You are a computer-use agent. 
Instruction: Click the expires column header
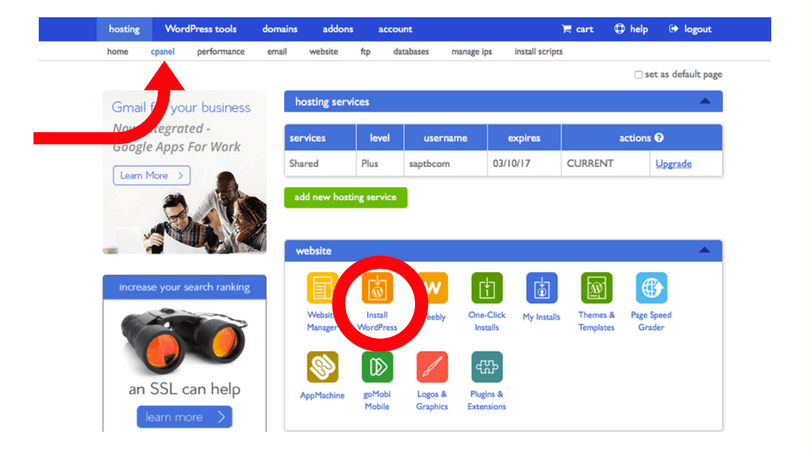(524, 137)
